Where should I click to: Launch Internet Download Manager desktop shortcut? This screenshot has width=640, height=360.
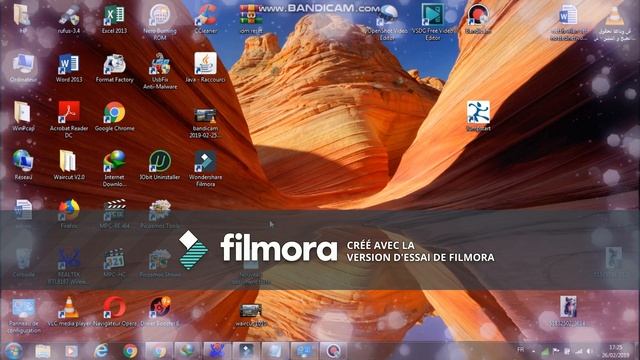click(114, 168)
